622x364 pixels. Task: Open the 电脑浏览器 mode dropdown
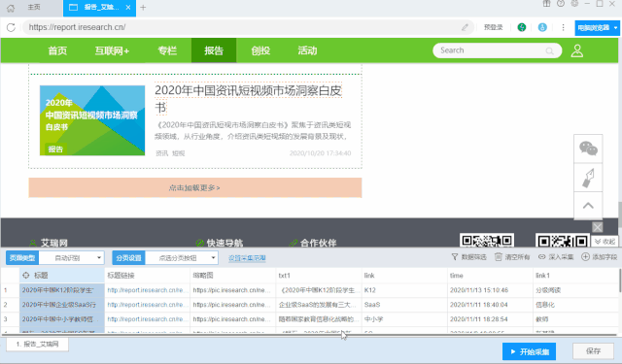597,28
